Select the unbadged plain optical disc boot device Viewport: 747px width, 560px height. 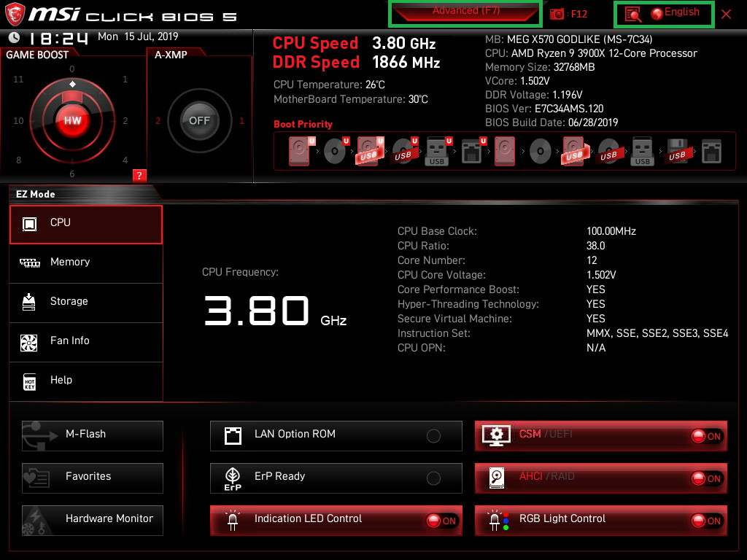coord(541,152)
